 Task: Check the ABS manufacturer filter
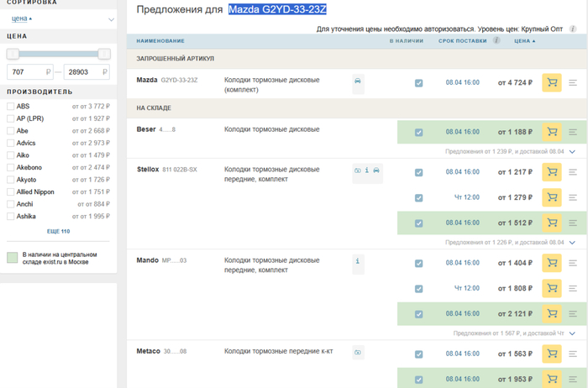[10, 107]
